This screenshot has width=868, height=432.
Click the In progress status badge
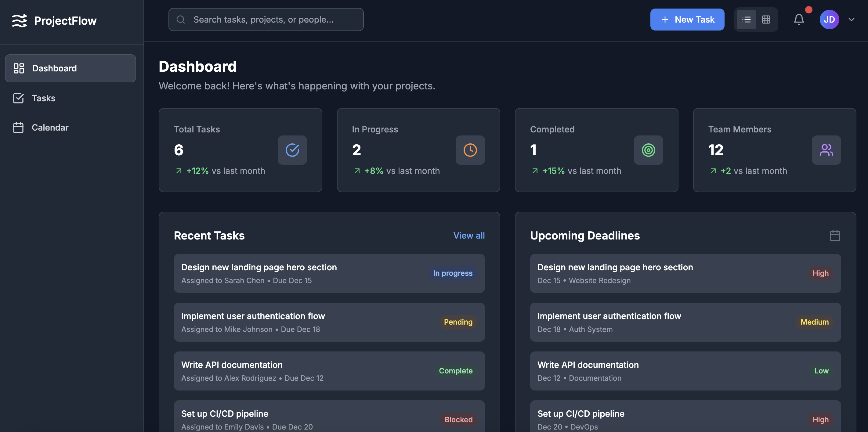pyautogui.click(x=453, y=273)
